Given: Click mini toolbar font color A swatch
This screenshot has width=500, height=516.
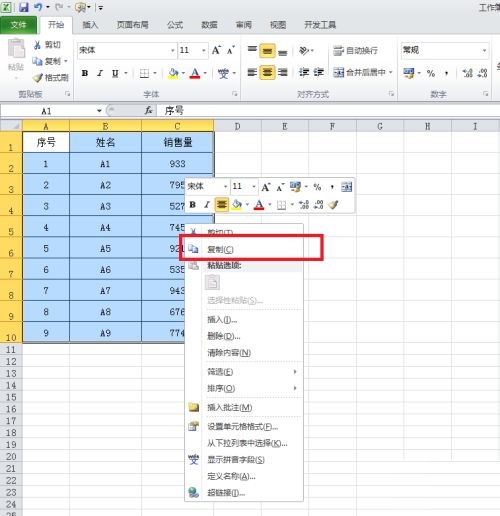Looking at the screenshot, I should click(259, 204).
